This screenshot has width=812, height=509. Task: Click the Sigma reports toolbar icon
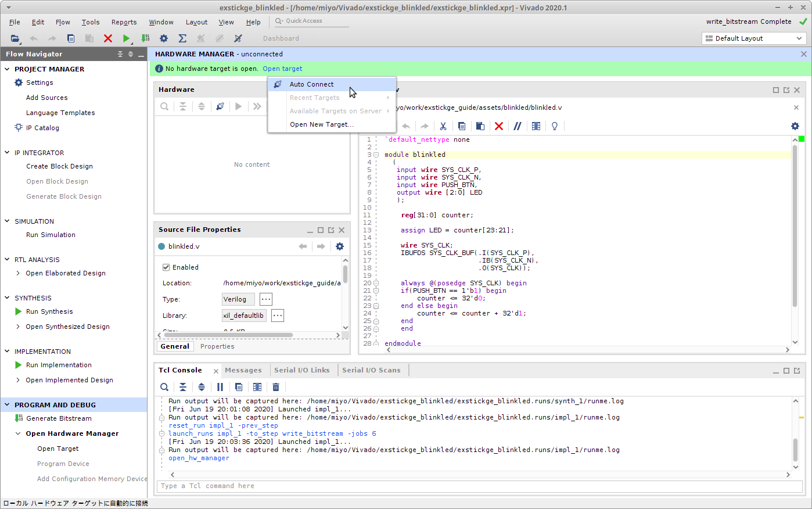click(x=182, y=38)
